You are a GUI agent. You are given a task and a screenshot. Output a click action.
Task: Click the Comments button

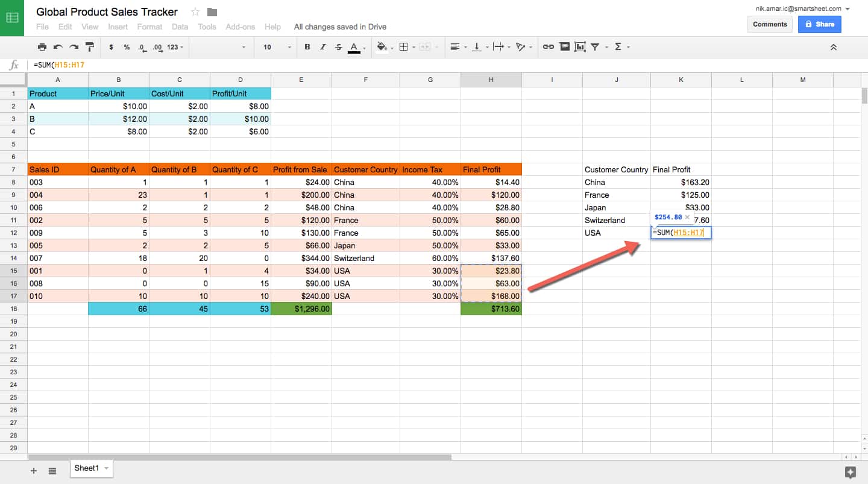(x=770, y=24)
